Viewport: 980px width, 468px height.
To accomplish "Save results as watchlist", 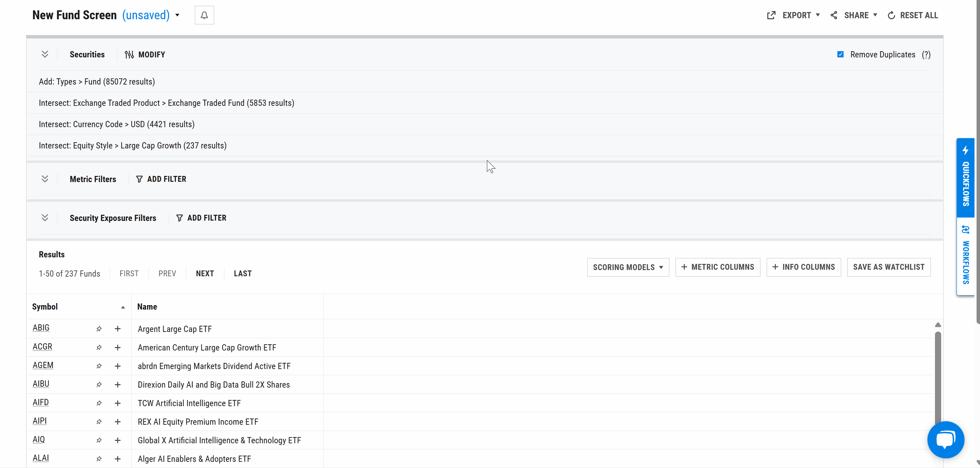I will click(889, 267).
